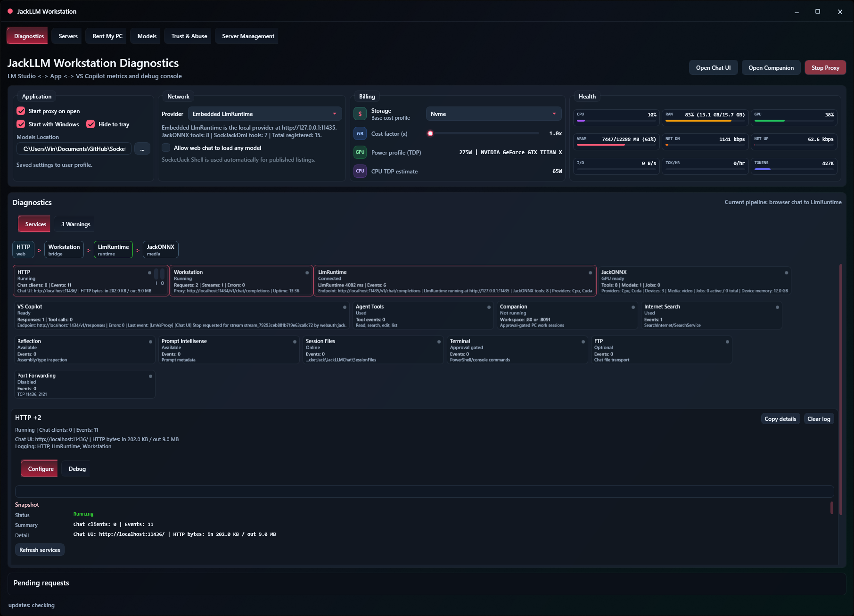
Task: Click Open Chat UI button
Action: [x=713, y=68]
